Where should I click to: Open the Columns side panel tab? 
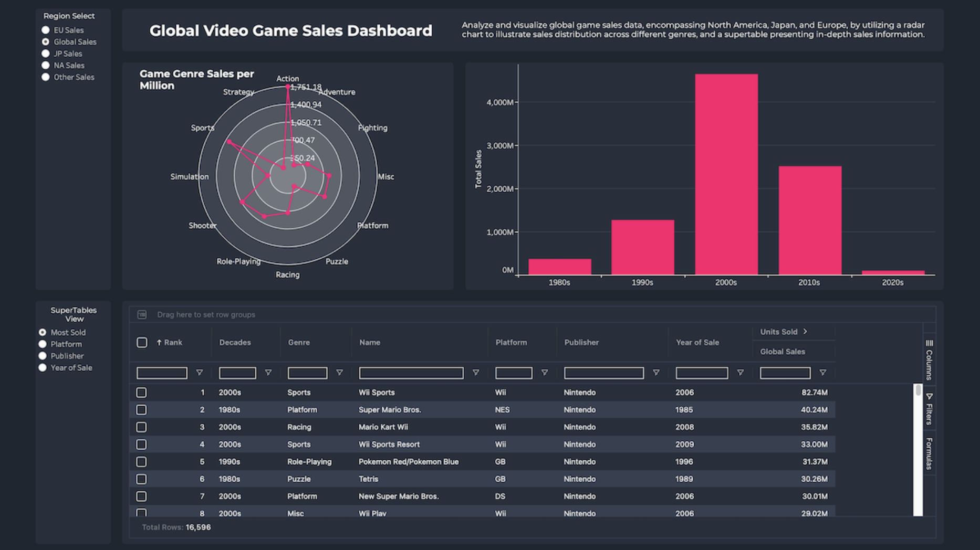(929, 359)
